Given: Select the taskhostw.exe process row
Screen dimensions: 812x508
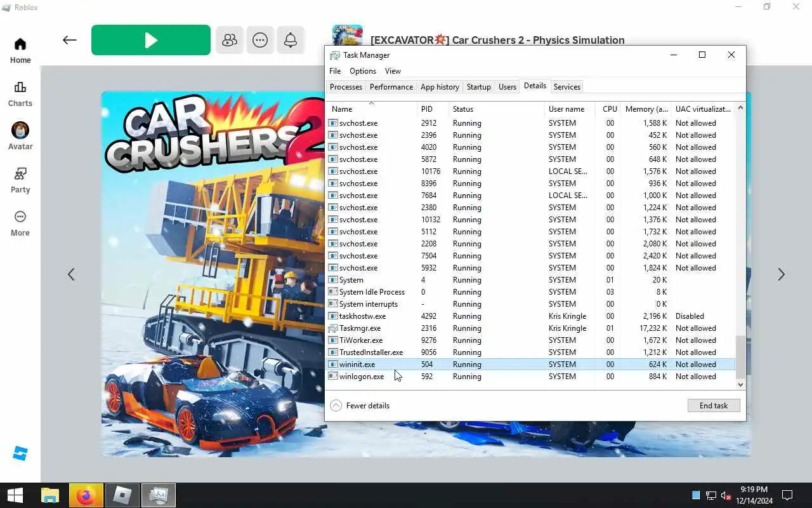Looking at the screenshot, I should [530, 316].
